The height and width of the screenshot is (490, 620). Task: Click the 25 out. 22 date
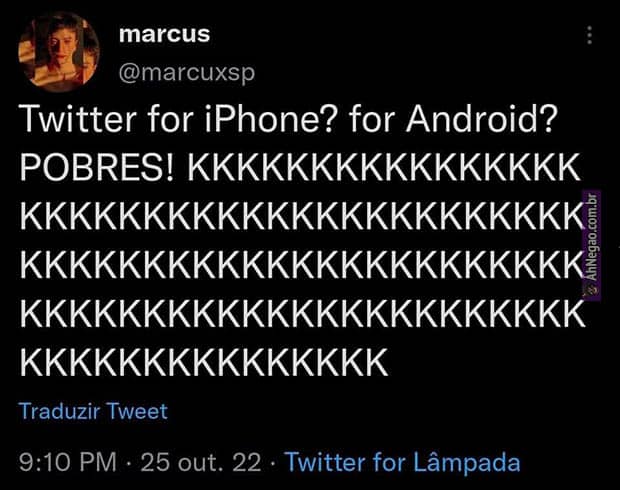(201, 462)
